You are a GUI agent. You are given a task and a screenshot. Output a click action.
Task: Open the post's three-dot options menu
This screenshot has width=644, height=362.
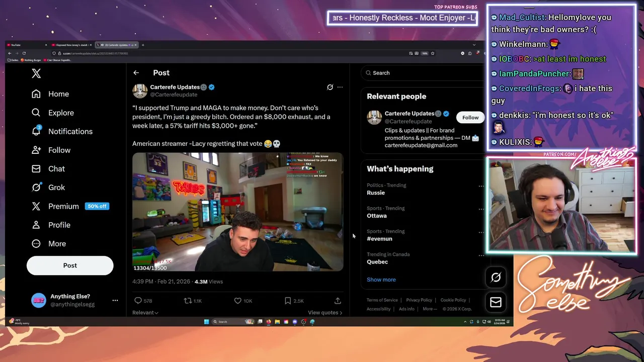[x=340, y=87]
